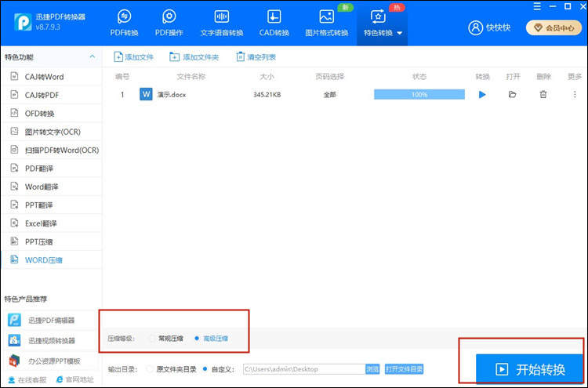The width and height of the screenshot is (588, 388).
Task: Click the 浏览 browse button
Action: 372,369
